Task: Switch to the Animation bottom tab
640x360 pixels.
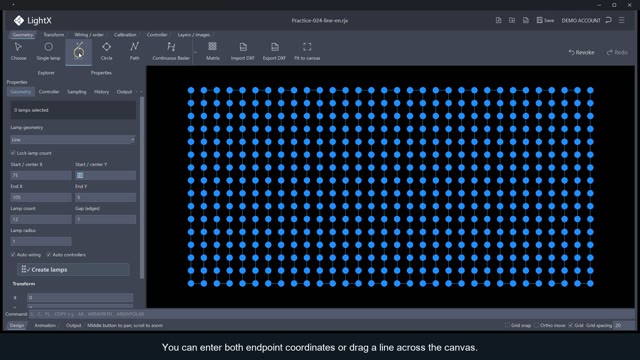Action: (x=45, y=325)
